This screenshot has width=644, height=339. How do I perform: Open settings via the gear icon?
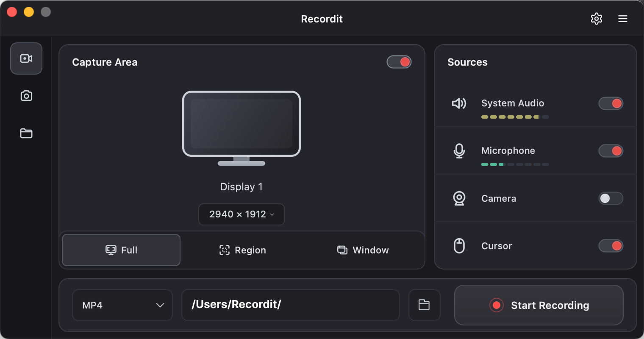pos(597,19)
